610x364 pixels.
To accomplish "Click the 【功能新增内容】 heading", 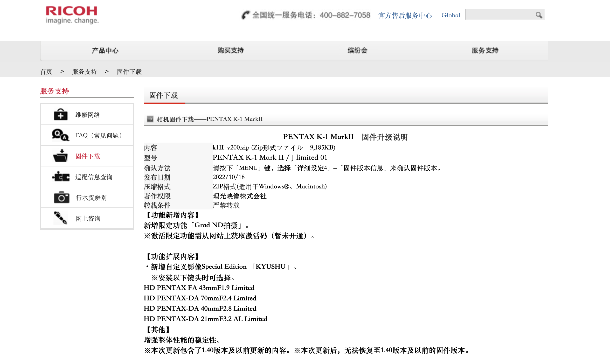I will click(173, 215).
